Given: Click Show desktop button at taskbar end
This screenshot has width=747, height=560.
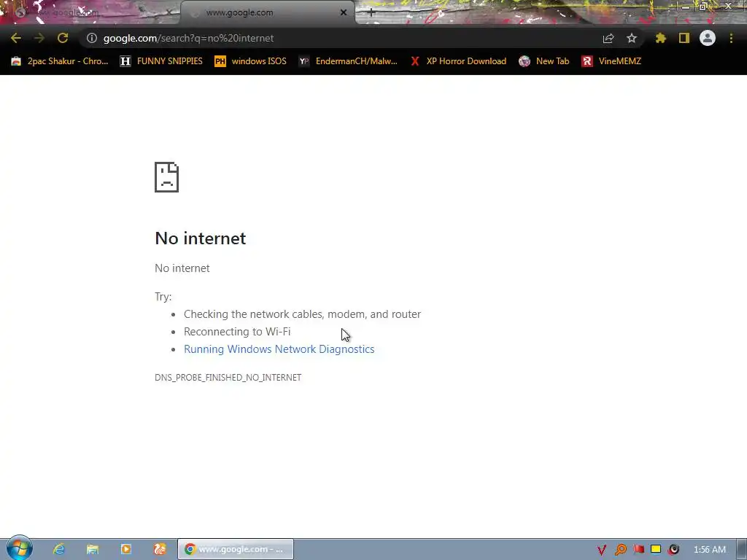Looking at the screenshot, I should (742, 549).
